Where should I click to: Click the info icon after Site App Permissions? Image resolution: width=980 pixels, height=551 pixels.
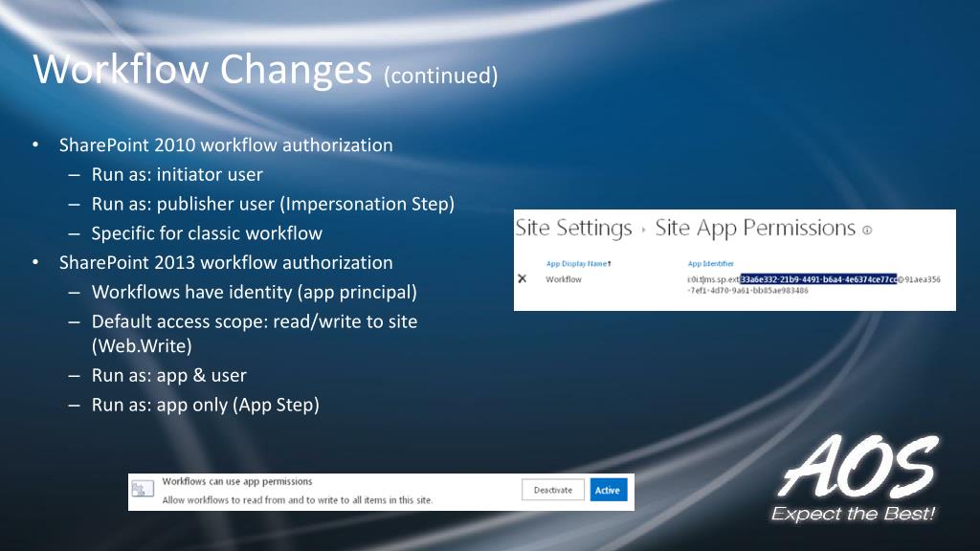(867, 231)
